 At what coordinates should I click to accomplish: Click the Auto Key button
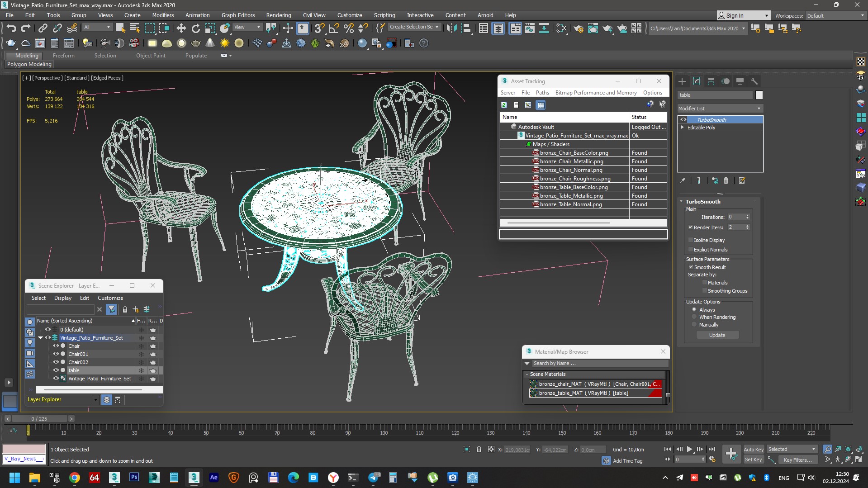point(754,450)
